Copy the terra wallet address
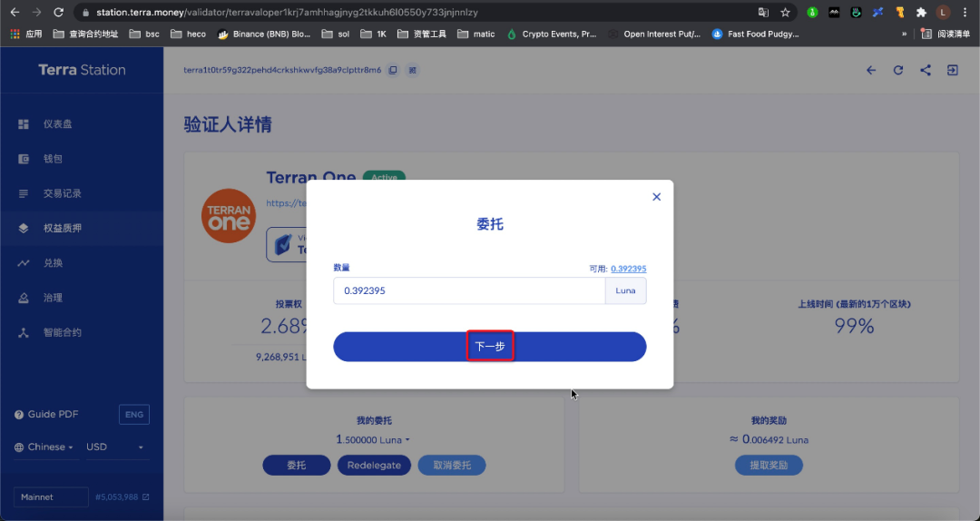The height and width of the screenshot is (521, 980). coord(393,70)
